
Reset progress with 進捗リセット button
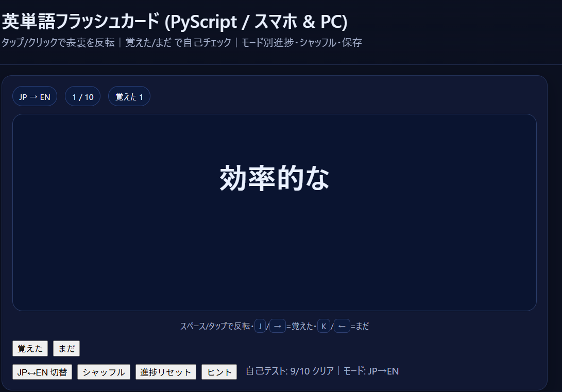pos(165,372)
